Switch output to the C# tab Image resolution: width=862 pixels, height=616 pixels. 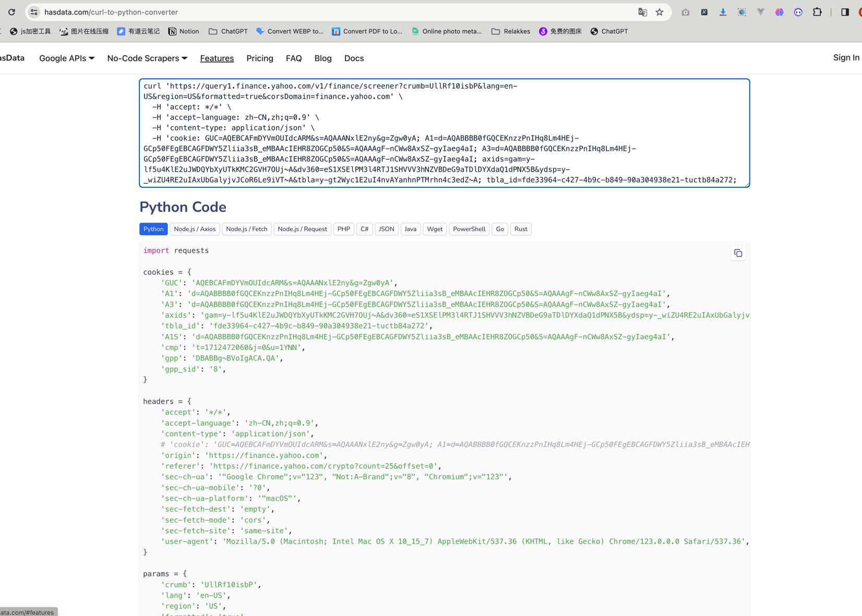click(365, 229)
